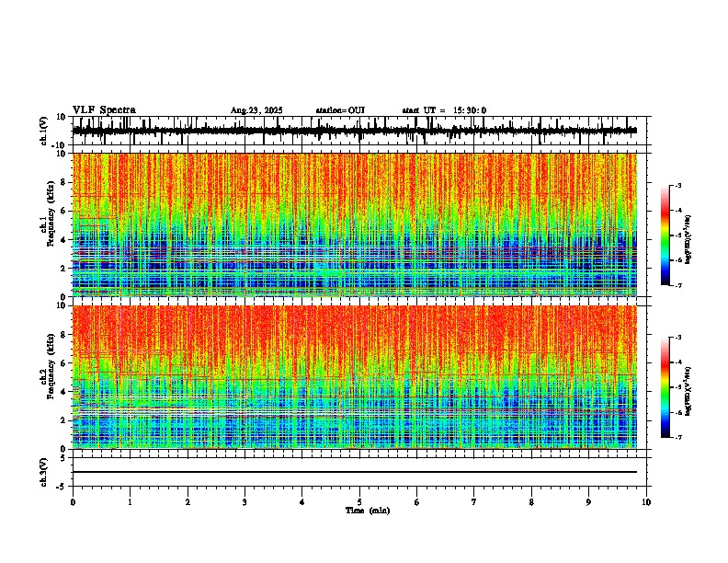Click inside the ch.2 frequency spectrogram
728x563 pixels.
[355, 377]
